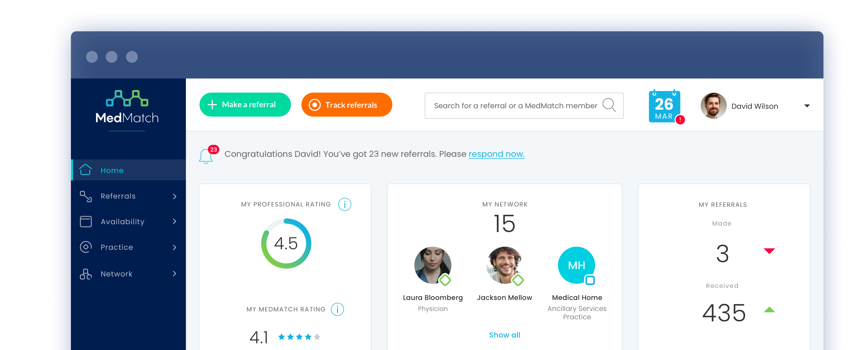The width and height of the screenshot is (868, 350).
Task: Select the Network icon in the sidebar
Action: pyautogui.click(x=85, y=274)
